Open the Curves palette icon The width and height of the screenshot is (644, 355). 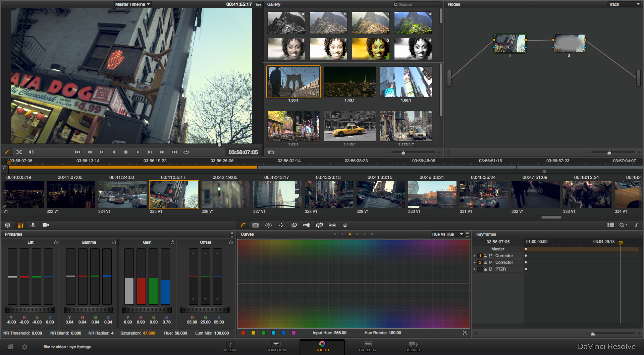(243, 225)
